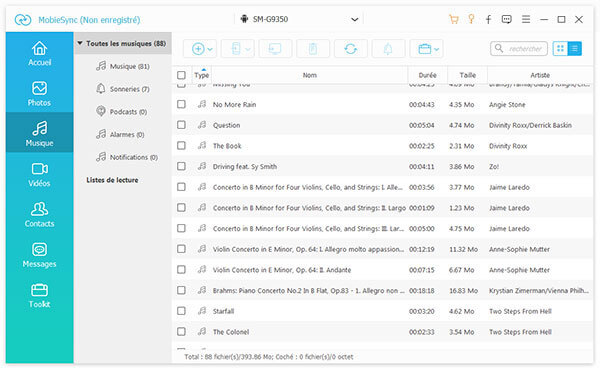Check the box for Question

[x=181, y=125]
